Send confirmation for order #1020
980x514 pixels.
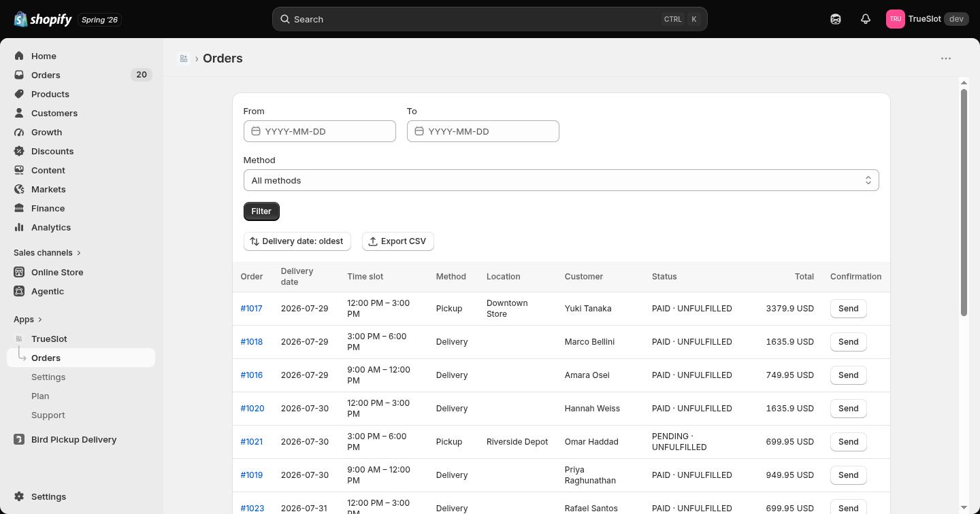click(848, 409)
